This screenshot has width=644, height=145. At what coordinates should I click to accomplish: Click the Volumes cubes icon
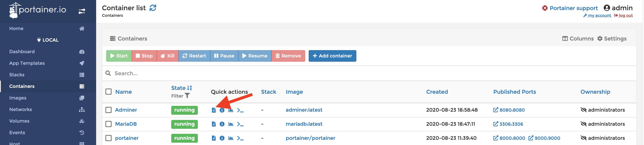coord(82,121)
